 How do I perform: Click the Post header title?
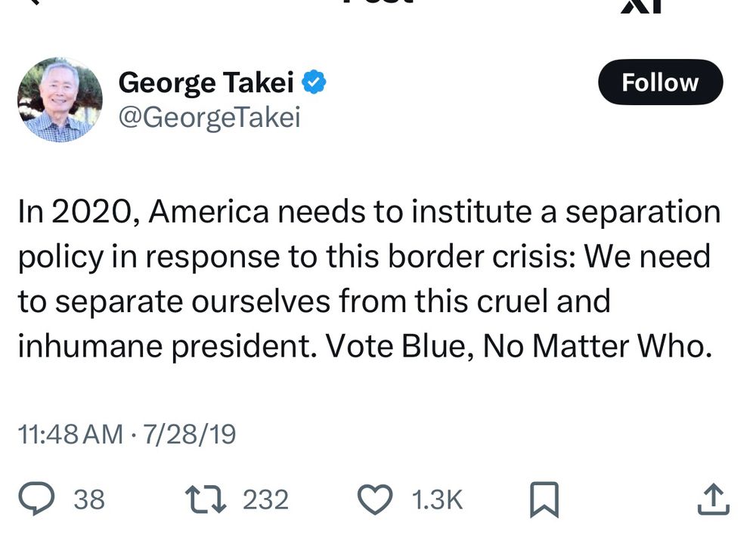click(x=378, y=3)
